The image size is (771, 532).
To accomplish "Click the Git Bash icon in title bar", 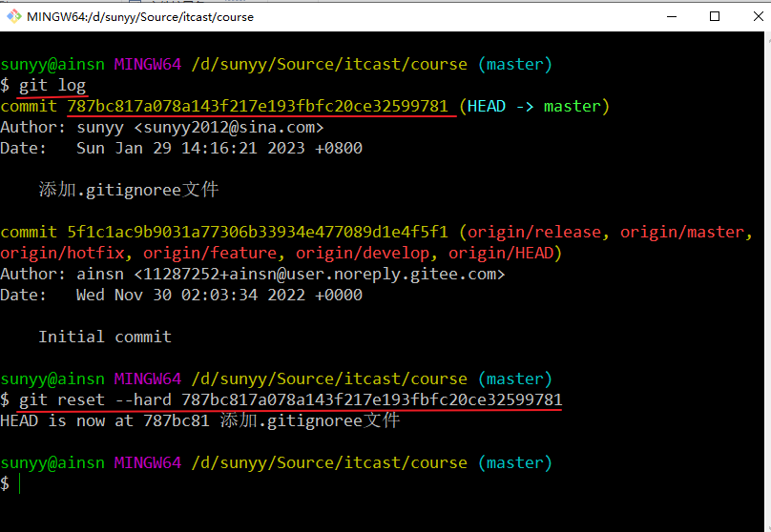I will click(x=13, y=16).
